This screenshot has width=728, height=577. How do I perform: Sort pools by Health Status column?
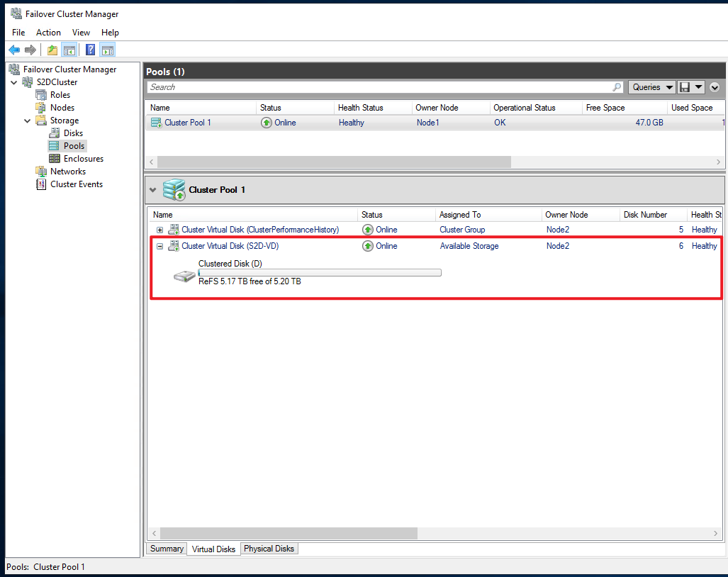coord(373,108)
